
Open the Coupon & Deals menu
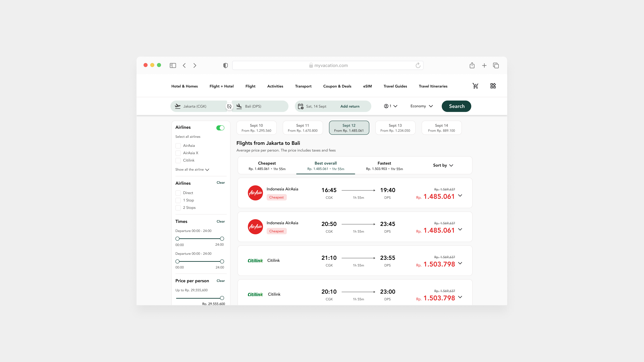337,86
